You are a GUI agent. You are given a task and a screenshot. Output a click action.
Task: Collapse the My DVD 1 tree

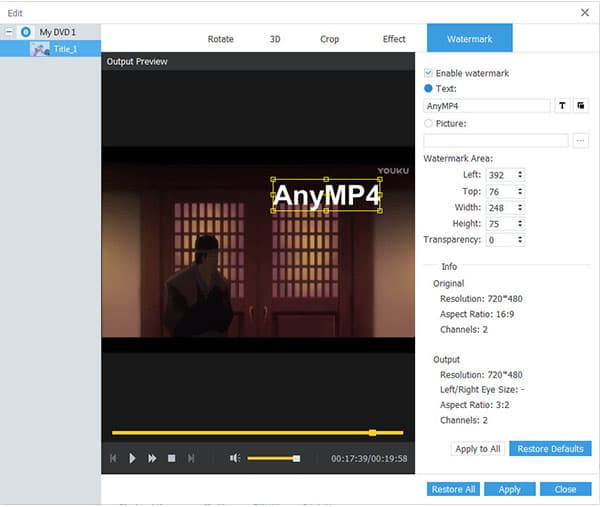click(9, 32)
